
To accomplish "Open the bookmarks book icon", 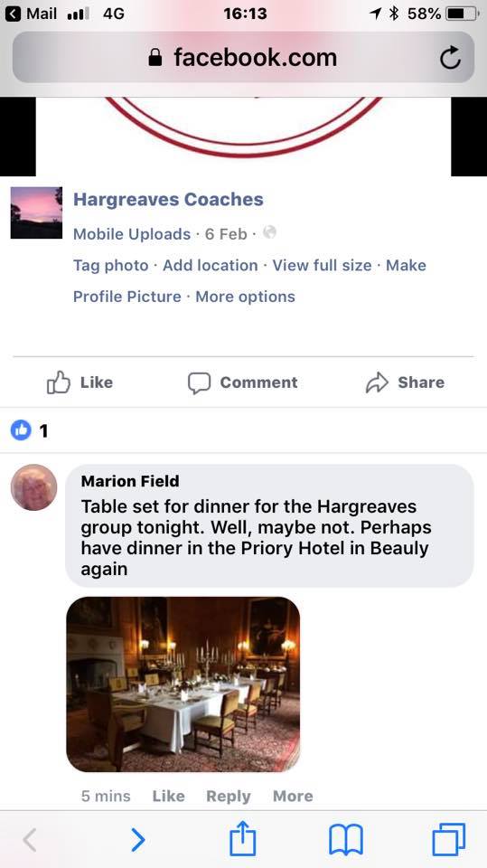I will click(x=346, y=840).
